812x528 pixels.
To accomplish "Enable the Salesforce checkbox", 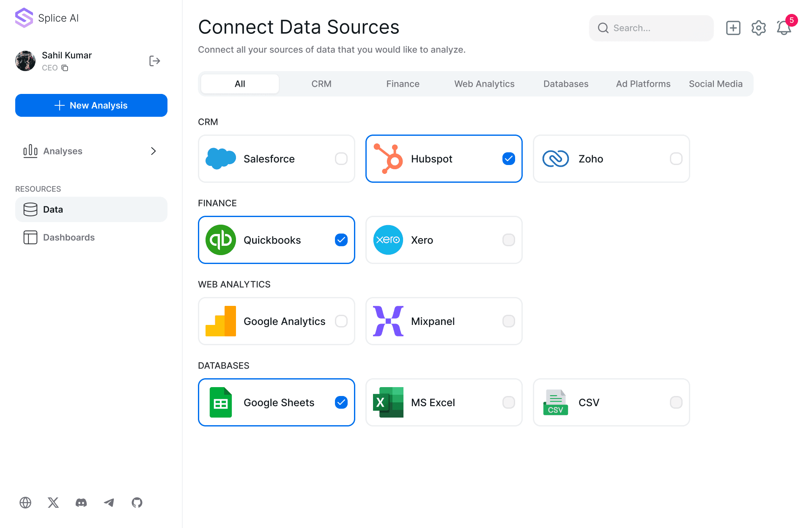I will coord(341,159).
